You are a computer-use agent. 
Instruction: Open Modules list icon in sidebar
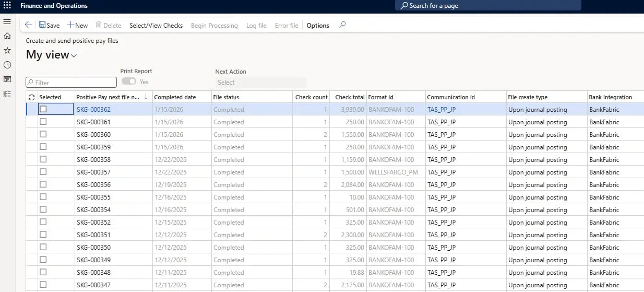pos(7,94)
